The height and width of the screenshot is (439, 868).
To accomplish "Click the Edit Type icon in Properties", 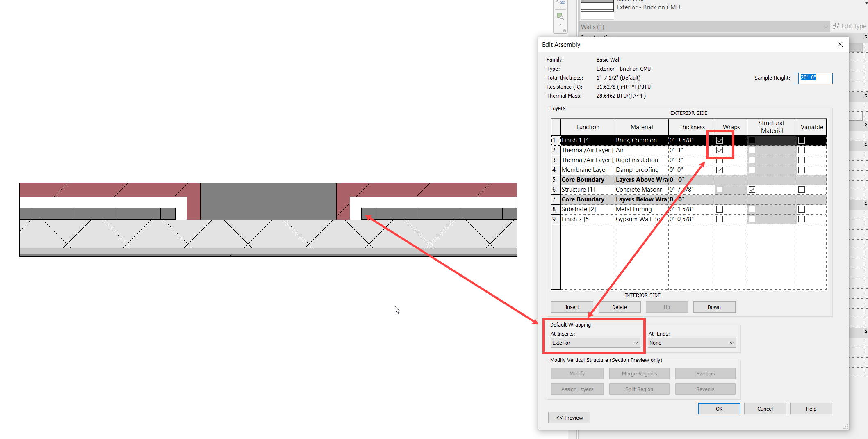I will (836, 26).
